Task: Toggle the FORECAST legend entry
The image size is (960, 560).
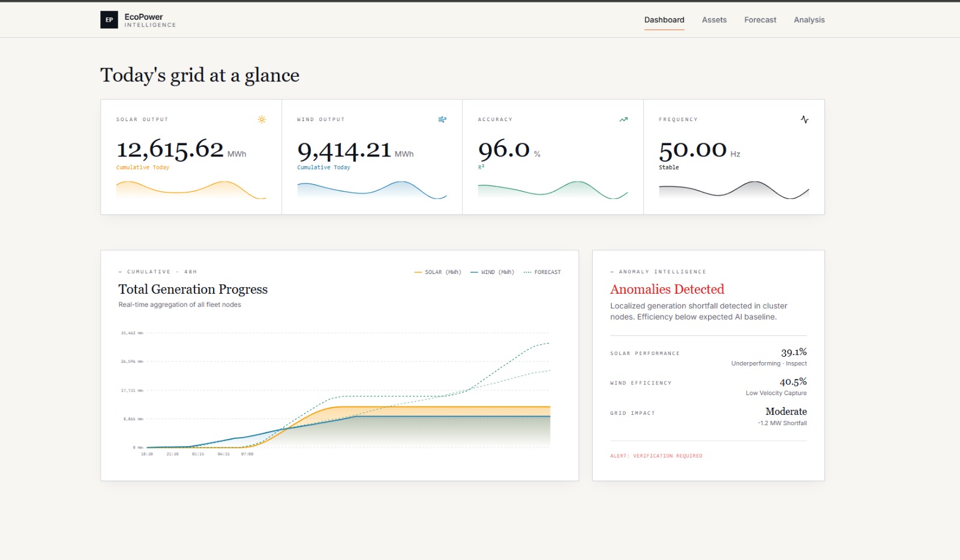Action: click(x=542, y=272)
